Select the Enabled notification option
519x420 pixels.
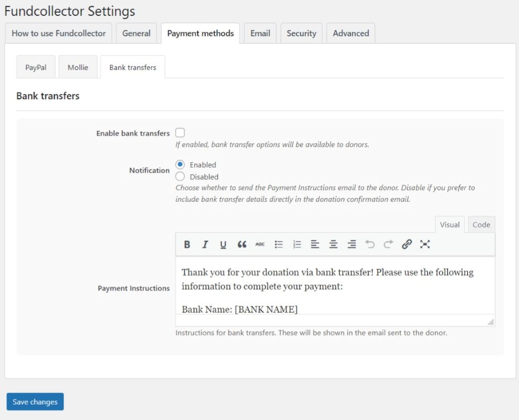[x=181, y=164]
